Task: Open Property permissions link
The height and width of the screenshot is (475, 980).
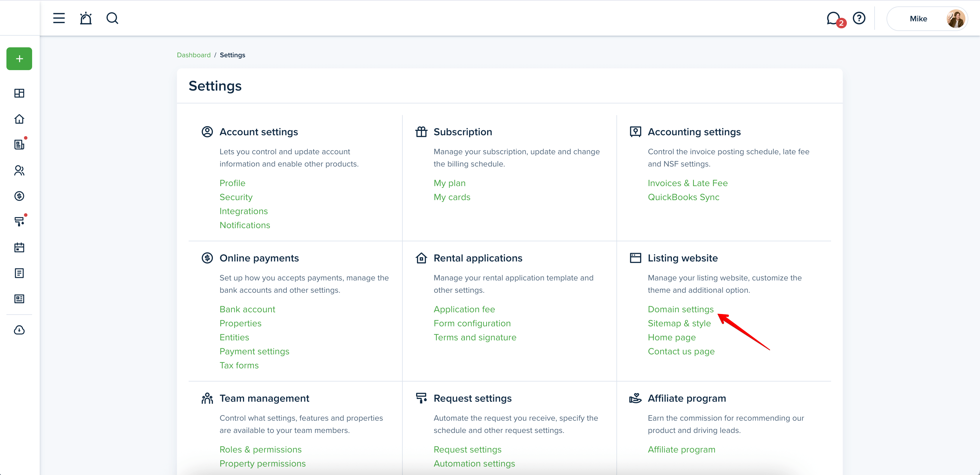Action: click(x=263, y=464)
